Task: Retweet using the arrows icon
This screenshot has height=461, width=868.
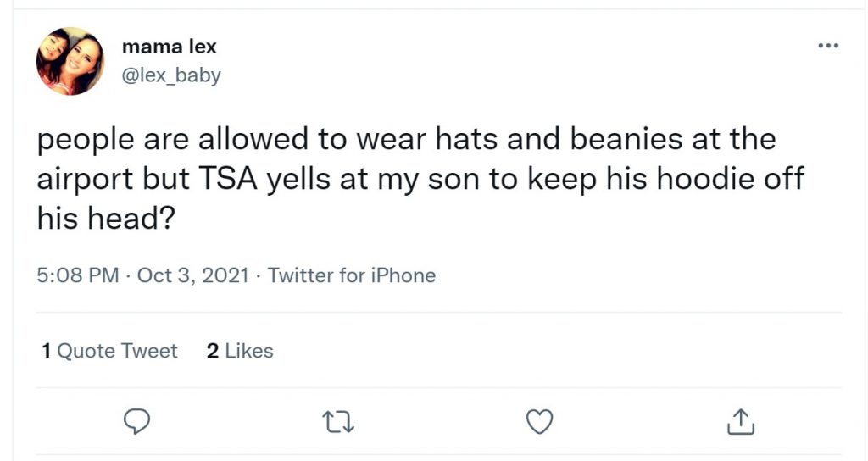Action: click(338, 422)
